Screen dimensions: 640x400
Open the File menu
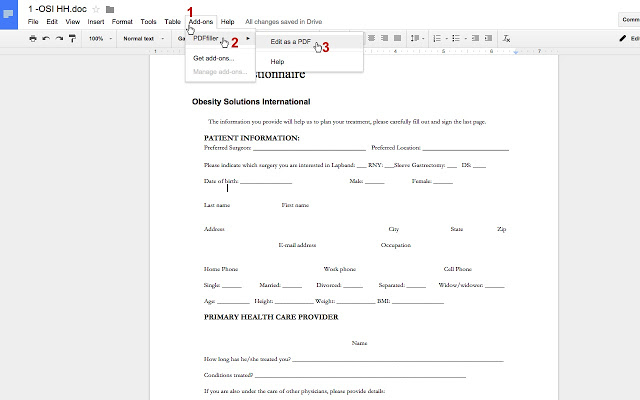click(33, 22)
